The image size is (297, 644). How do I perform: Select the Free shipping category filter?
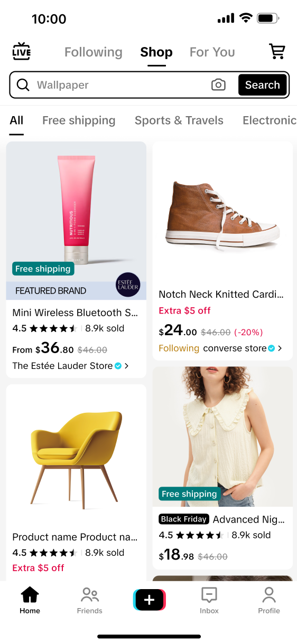pos(79,120)
